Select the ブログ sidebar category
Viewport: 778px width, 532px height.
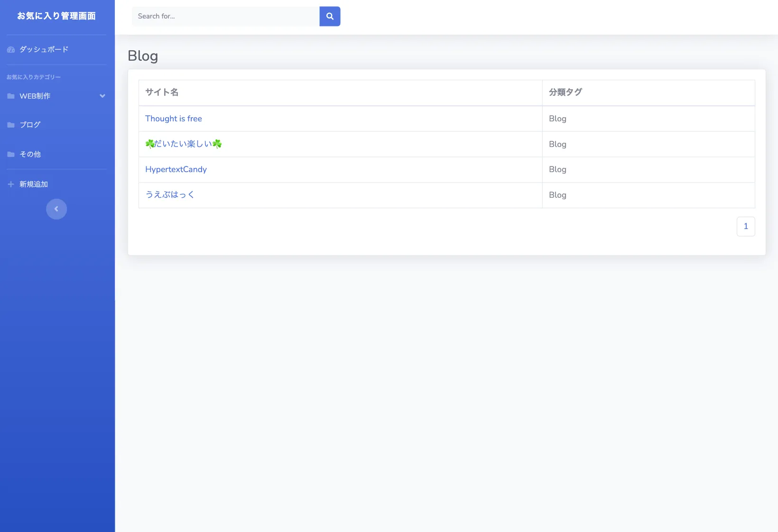30,125
